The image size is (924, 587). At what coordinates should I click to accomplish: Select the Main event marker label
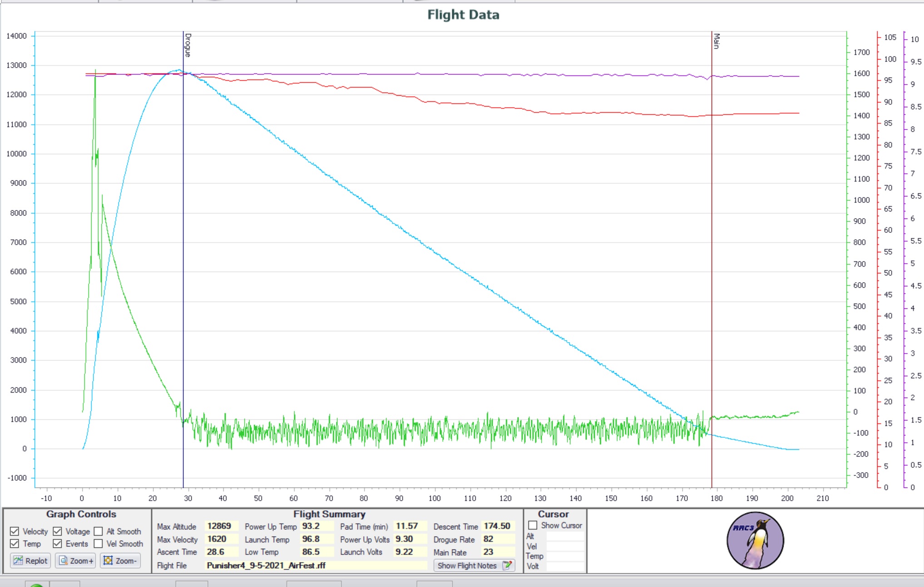(x=716, y=41)
